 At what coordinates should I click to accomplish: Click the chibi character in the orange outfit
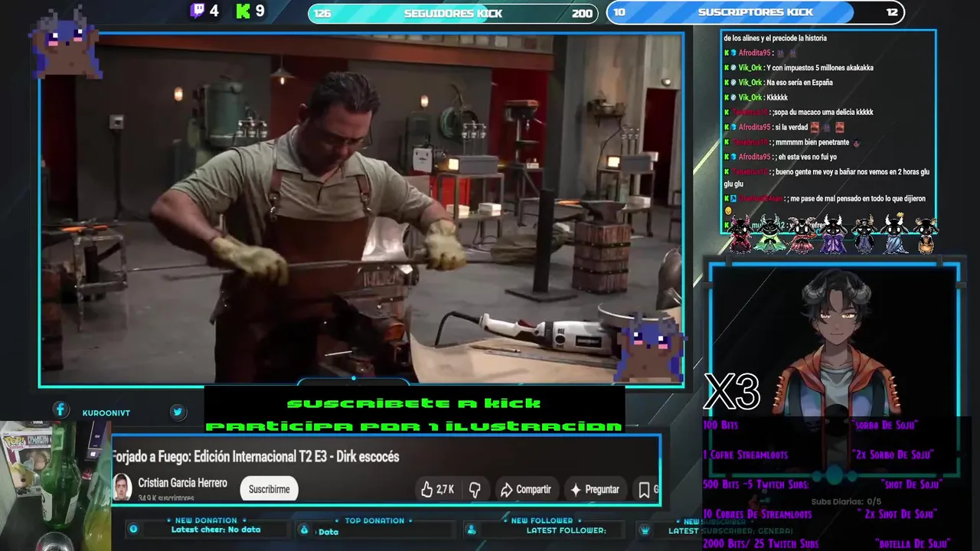[925, 236]
